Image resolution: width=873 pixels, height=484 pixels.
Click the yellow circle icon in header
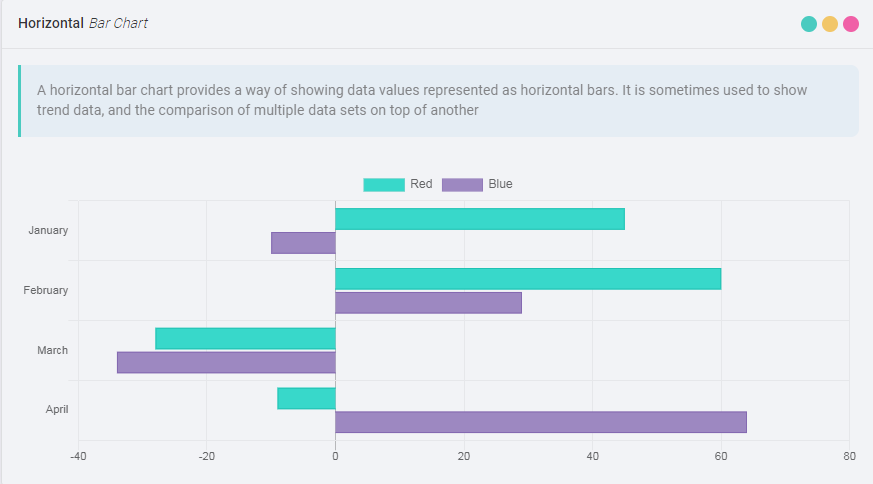point(830,24)
